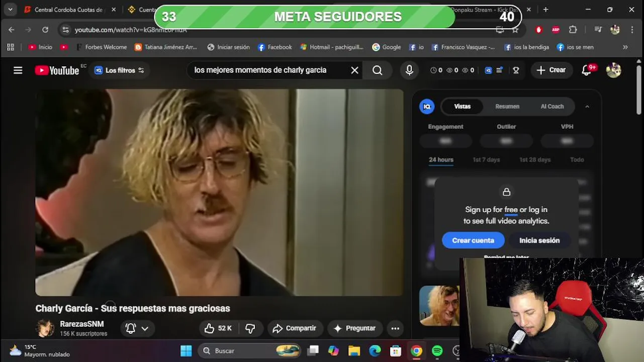Open Tatiana Jiménez bookmark
Screen dimensions: 644x362
(x=166, y=47)
